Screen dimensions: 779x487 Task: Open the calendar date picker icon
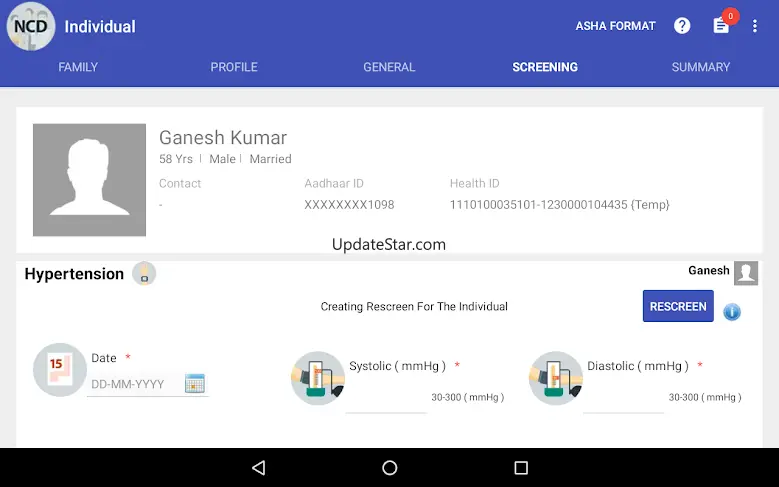click(x=195, y=383)
